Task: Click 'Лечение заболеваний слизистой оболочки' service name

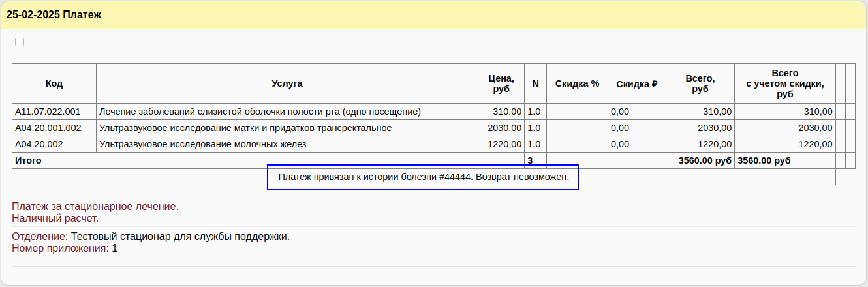Action: tap(260, 112)
